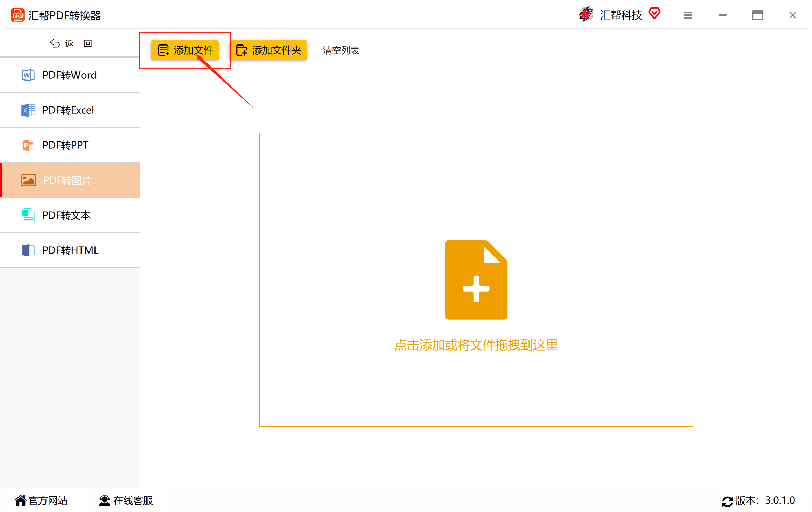This screenshot has width=812, height=512.
Task: Click the red VIP diamond icon
Action: pyautogui.click(x=654, y=14)
